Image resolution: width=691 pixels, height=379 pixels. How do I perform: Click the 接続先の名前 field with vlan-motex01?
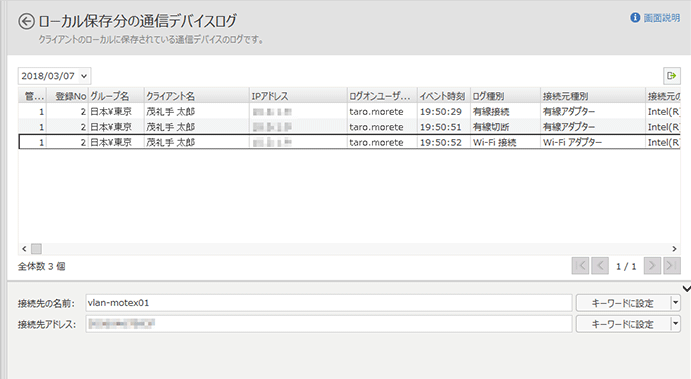(x=329, y=303)
